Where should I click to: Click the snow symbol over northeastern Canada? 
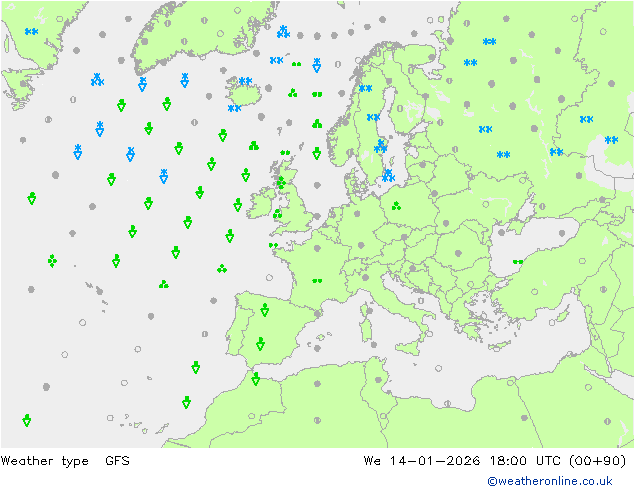coord(31,32)
